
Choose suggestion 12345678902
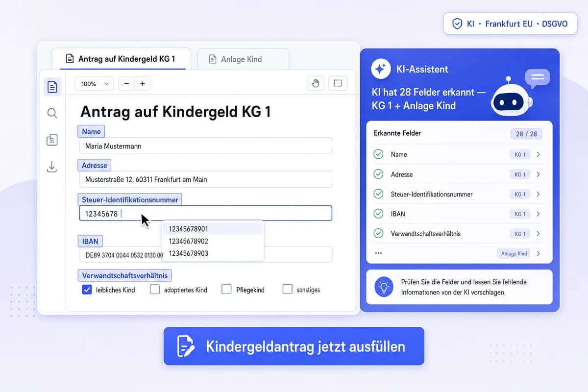coord(213,241)
